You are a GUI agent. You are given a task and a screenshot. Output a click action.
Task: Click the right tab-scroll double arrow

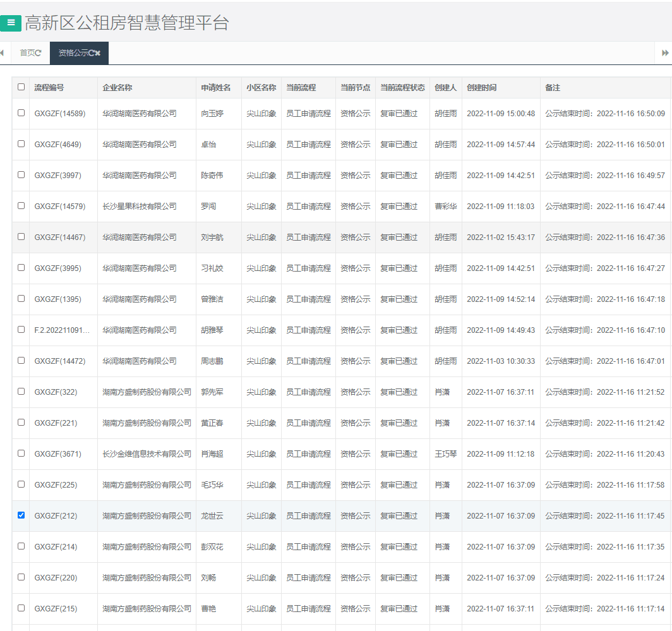(x=664, y=53)
